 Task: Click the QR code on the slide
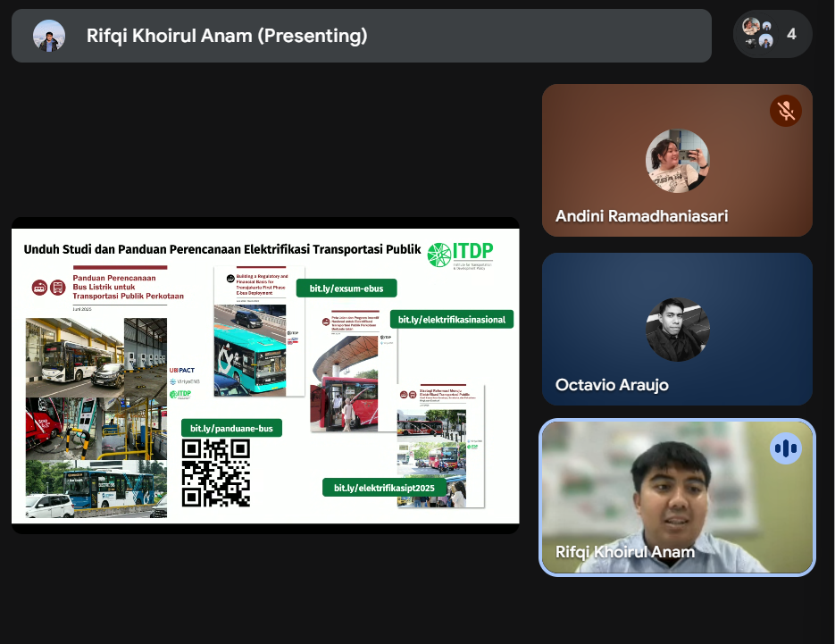click(x=215, y=473)
